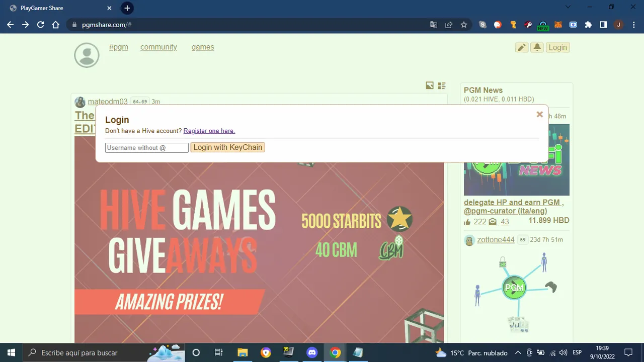Close the Login dialog with the X

pos(539,114)
